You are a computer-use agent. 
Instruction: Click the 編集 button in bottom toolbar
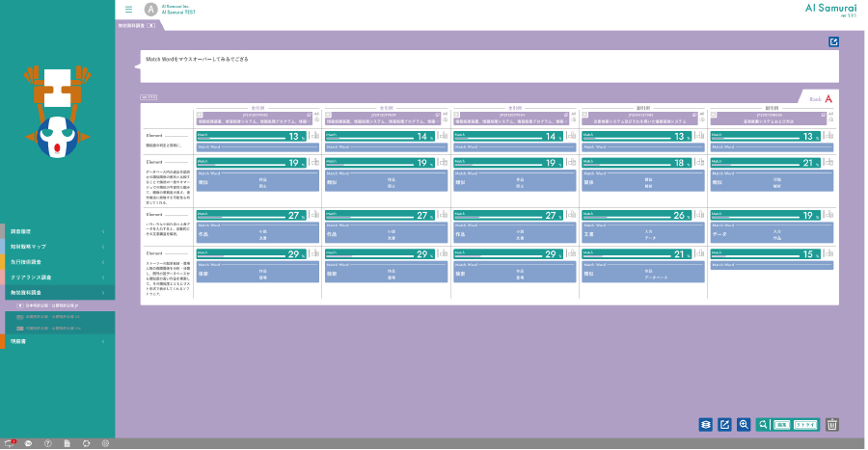coord(780,424)
